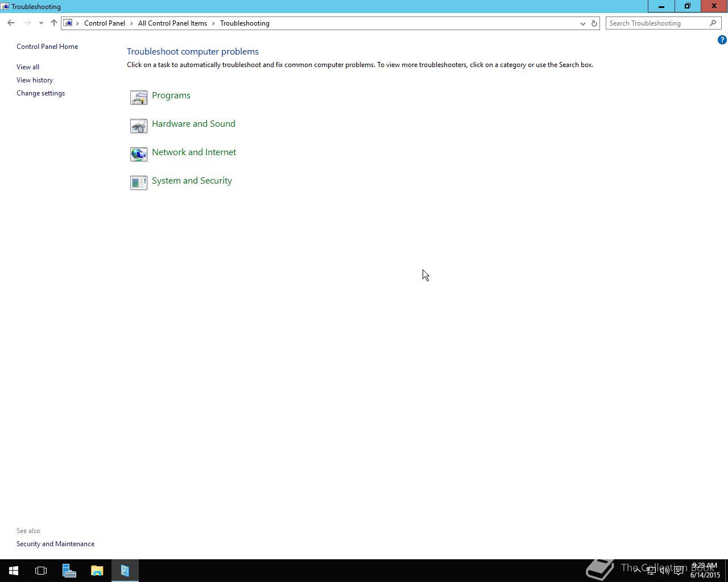Click the Back navigation arrow
Viewport: 728px width, 582px height.
tap(11, 23)
